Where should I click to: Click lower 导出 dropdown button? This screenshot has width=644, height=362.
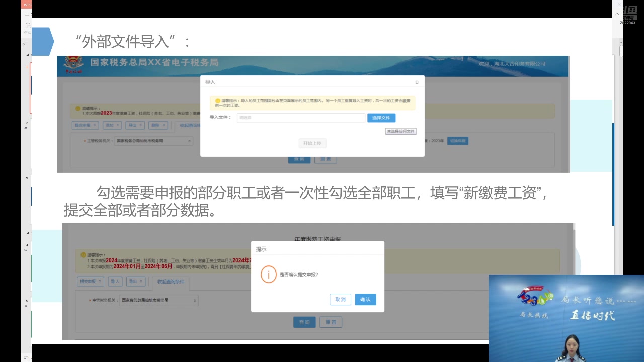pyautogui.click(x=137, y=281)
